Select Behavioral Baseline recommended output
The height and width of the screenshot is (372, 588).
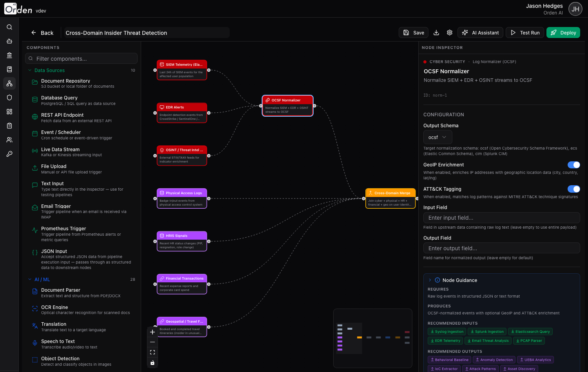(x=450, y=360)
